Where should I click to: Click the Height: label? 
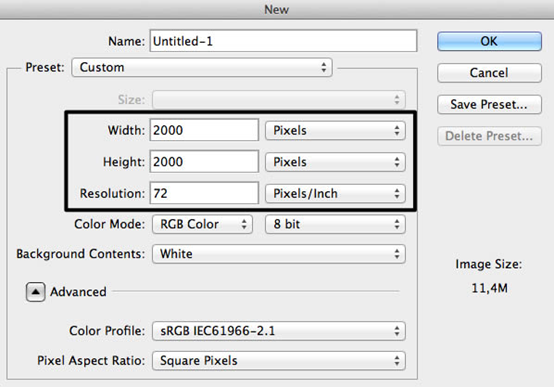pyautogui.click(x=124, y=162)
